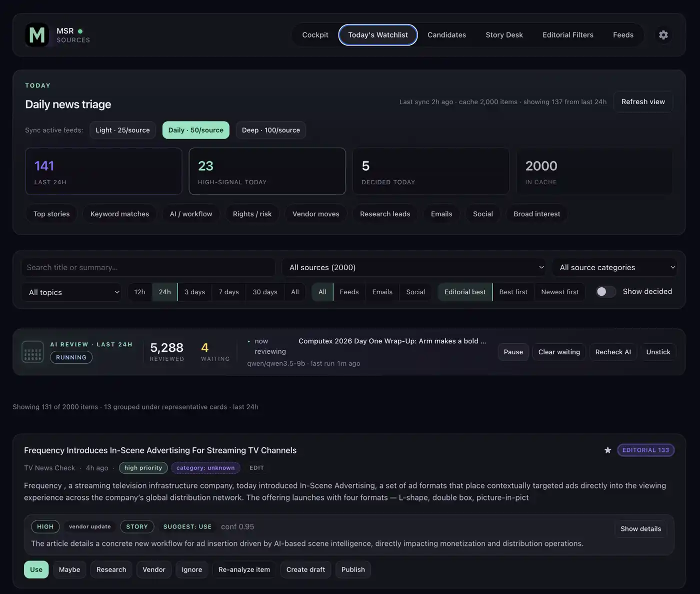Filter by Broad interest chip

pos(536,214)
